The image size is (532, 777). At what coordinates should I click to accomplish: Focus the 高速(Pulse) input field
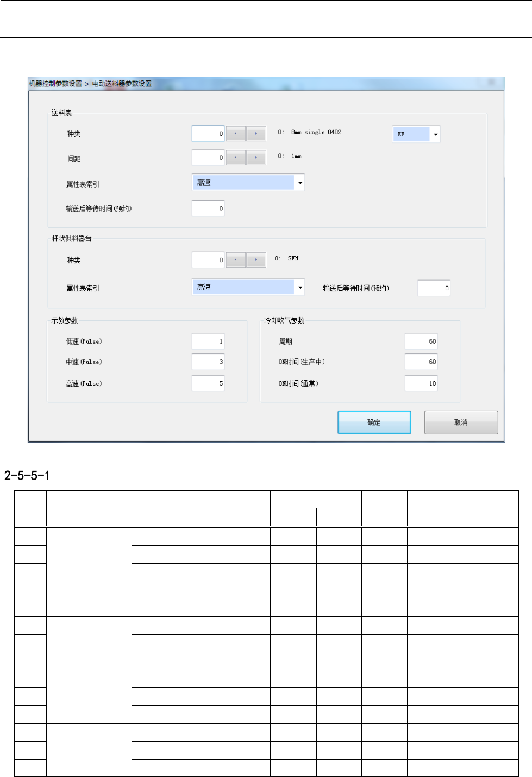tap(208, 383)
